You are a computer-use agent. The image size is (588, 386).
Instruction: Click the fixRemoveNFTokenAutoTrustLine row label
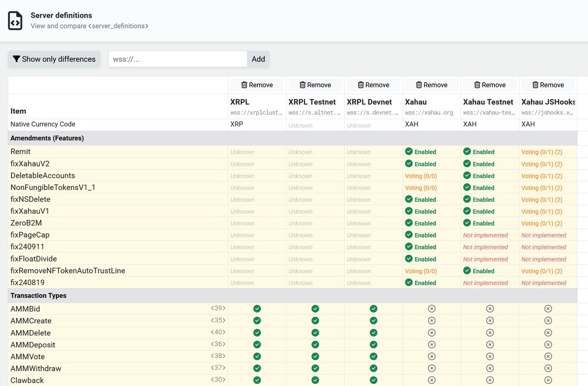(68, 270)
